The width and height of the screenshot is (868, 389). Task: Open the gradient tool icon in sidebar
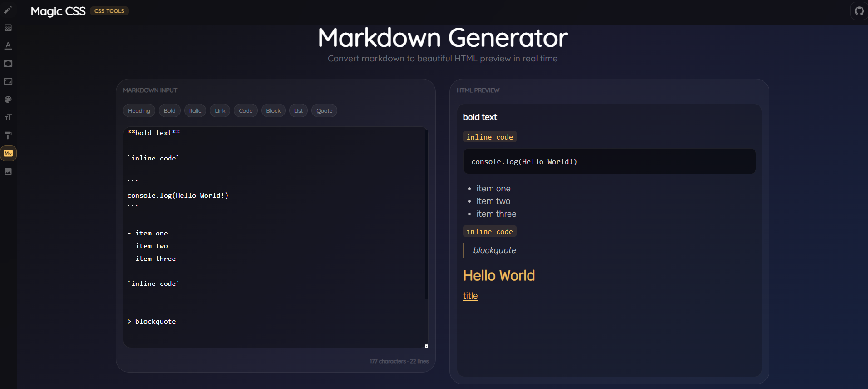[x=8, y=28]
